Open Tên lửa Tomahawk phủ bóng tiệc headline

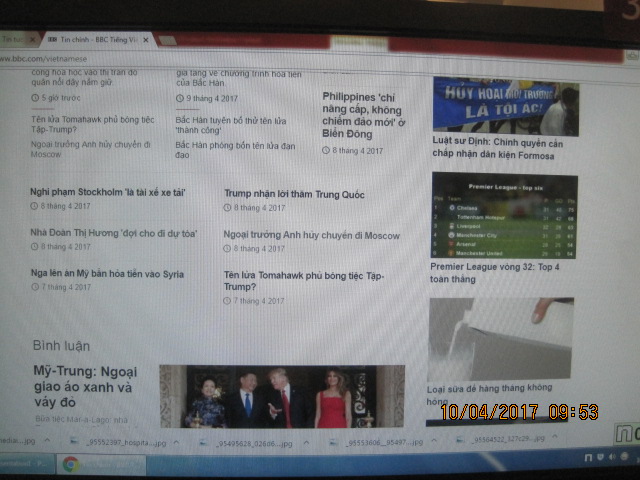click(304, 281)
